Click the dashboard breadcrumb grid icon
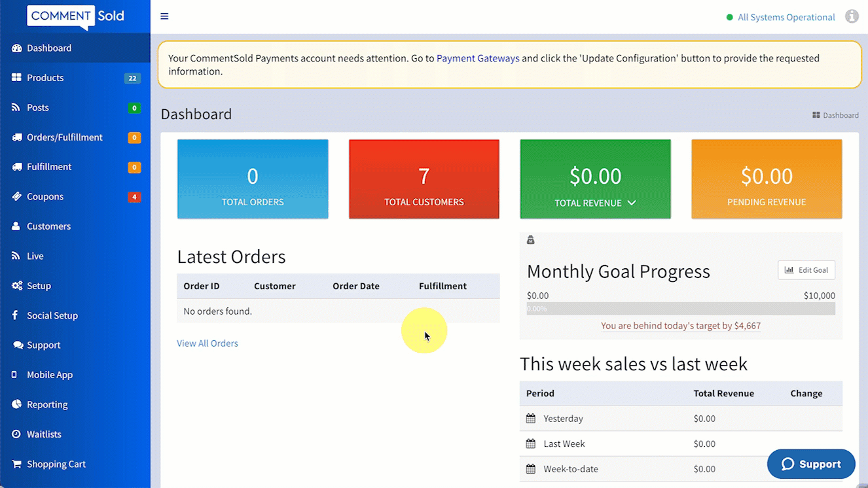This screenshot has width=868, height=488. [x=816, y=115]
